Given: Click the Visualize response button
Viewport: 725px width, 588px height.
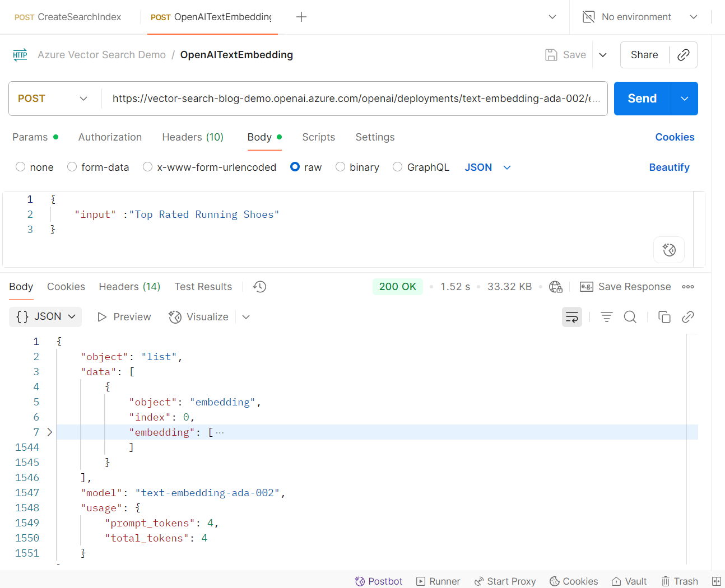Looking at the screenshot, I should coord(199,317).
